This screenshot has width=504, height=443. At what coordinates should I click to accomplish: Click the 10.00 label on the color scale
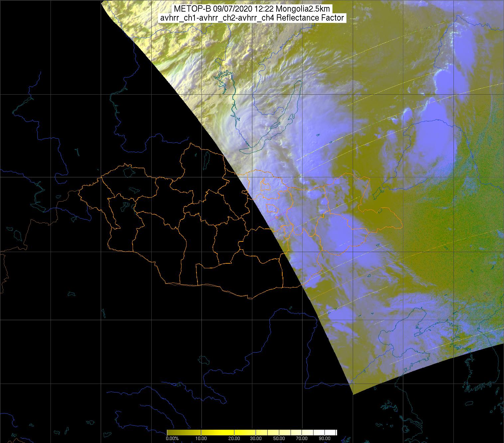(x=201, y=438)
